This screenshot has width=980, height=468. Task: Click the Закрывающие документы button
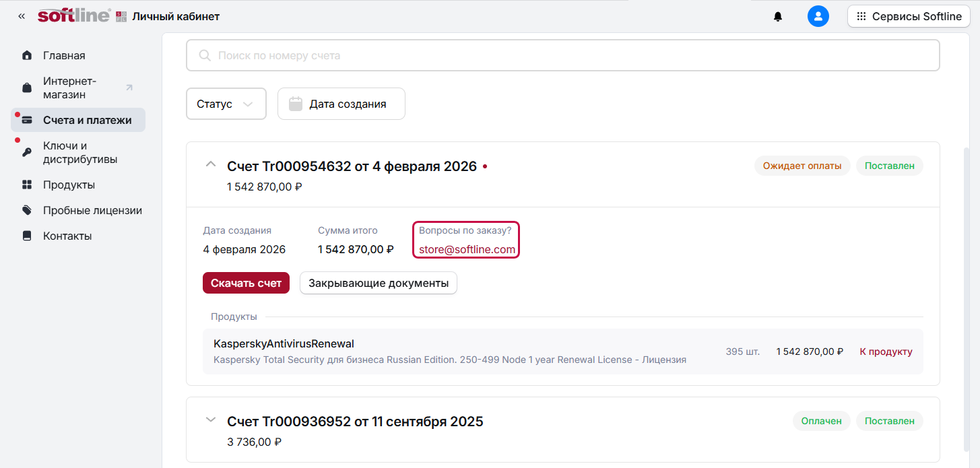(x=378, y=283)
